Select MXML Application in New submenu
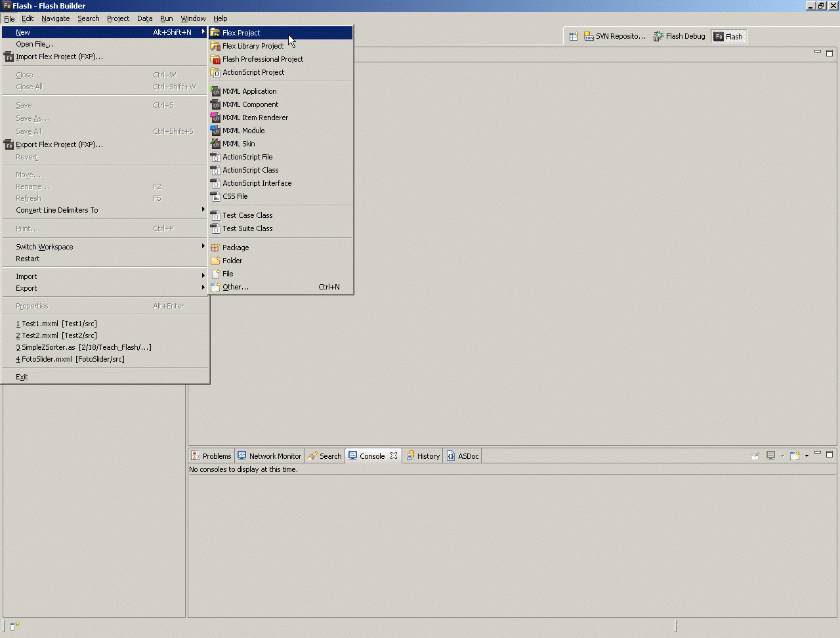The width and height of the screenshot is (840, 638). (x=281, y=91)
